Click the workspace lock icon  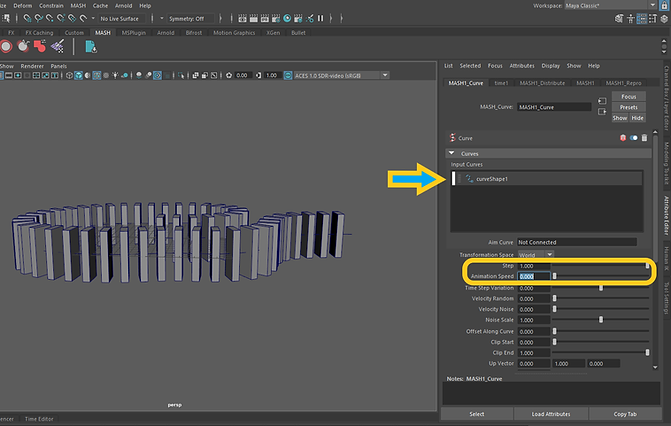[x=665, y=6]
